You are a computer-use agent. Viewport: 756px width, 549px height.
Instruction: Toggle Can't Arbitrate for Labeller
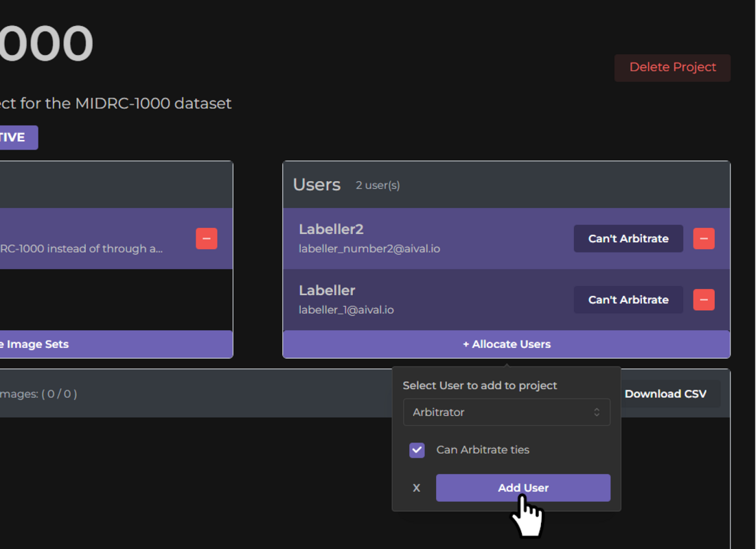(628, 299)
